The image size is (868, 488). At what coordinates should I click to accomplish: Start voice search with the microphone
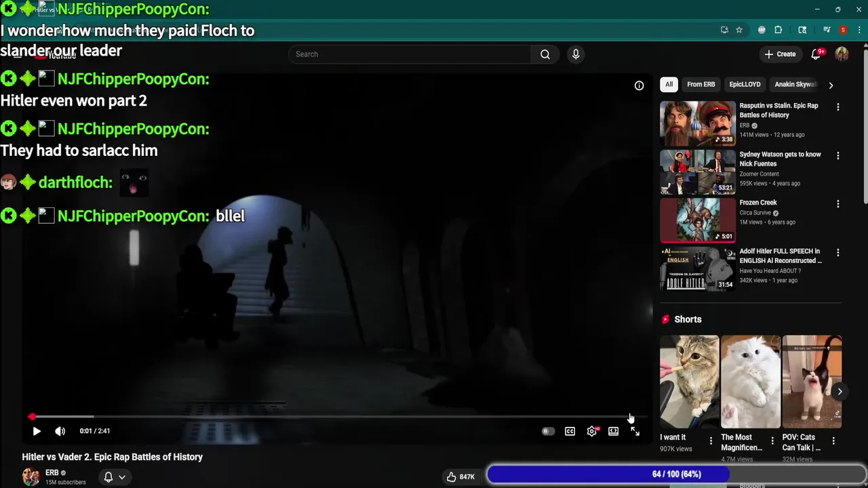576,54
